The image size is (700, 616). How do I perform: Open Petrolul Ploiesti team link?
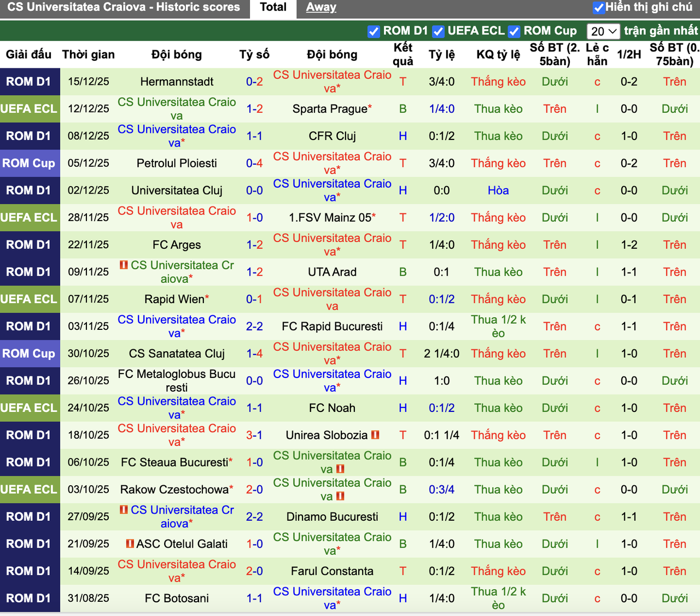(177, 164)
